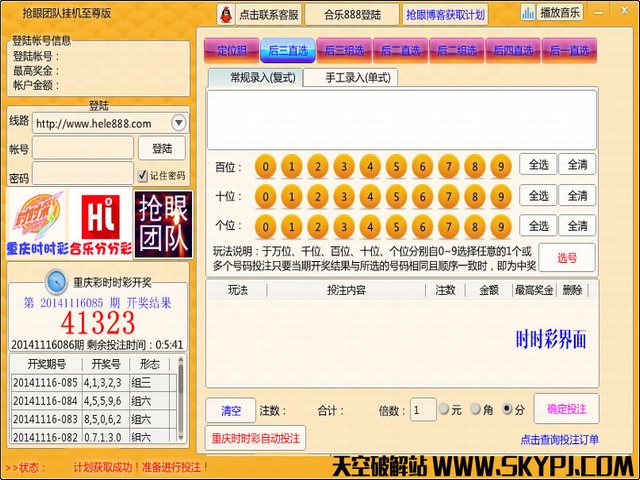
Task: Select the 分 unit radio button
Action: pos(505,409)
